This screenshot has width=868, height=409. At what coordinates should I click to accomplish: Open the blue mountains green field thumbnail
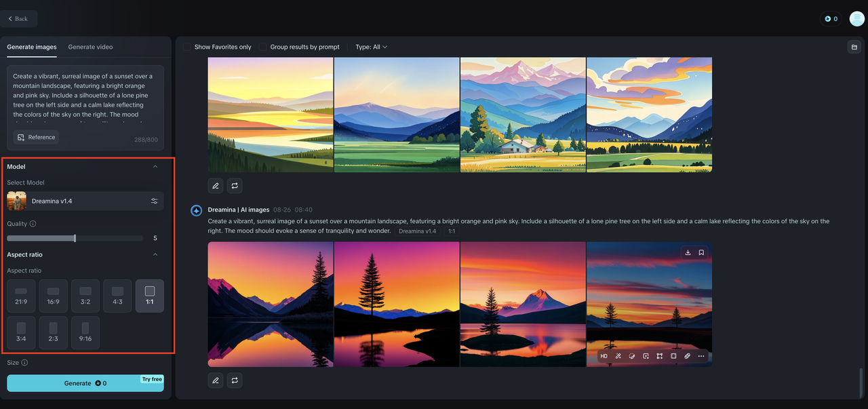click(397, 115)
